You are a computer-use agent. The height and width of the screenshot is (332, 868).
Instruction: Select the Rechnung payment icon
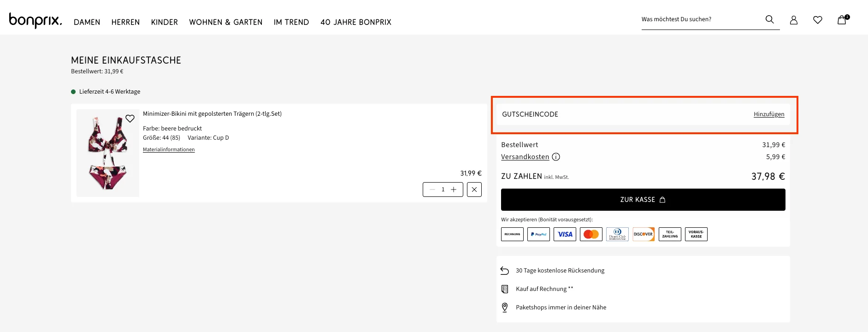512,234
